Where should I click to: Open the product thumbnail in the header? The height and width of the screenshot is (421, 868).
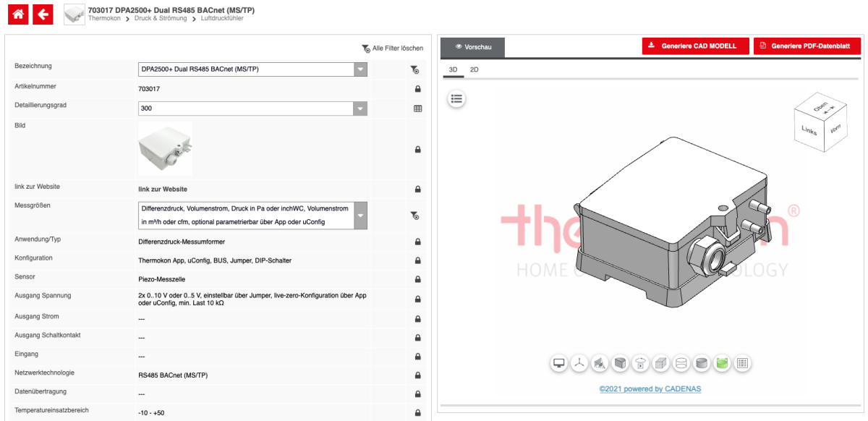tap(75, 14)
